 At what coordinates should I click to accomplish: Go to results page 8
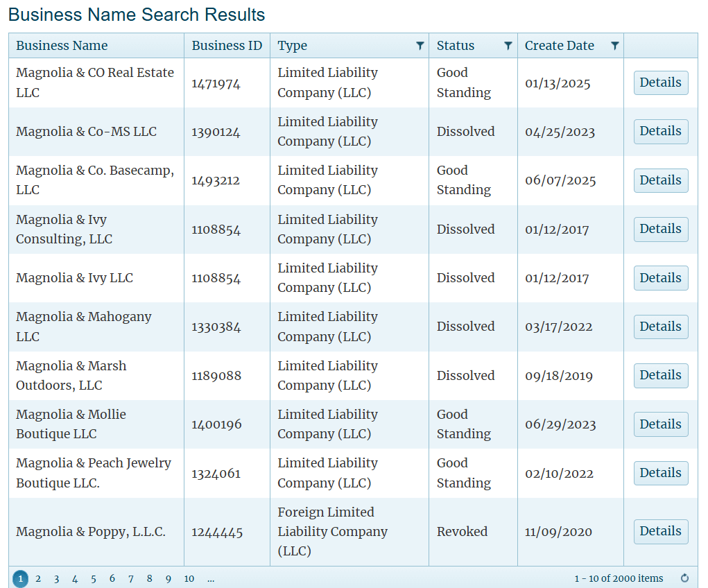(150, 578)
